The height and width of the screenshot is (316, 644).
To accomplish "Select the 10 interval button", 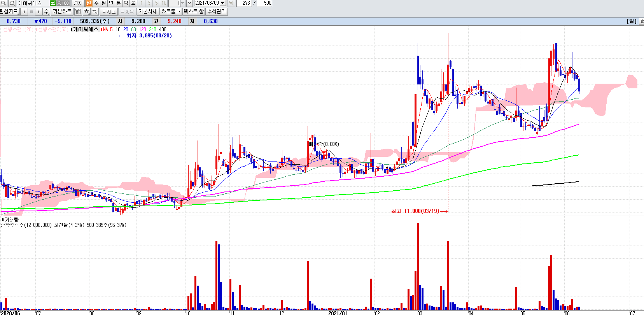I will [x=164, y=3].
